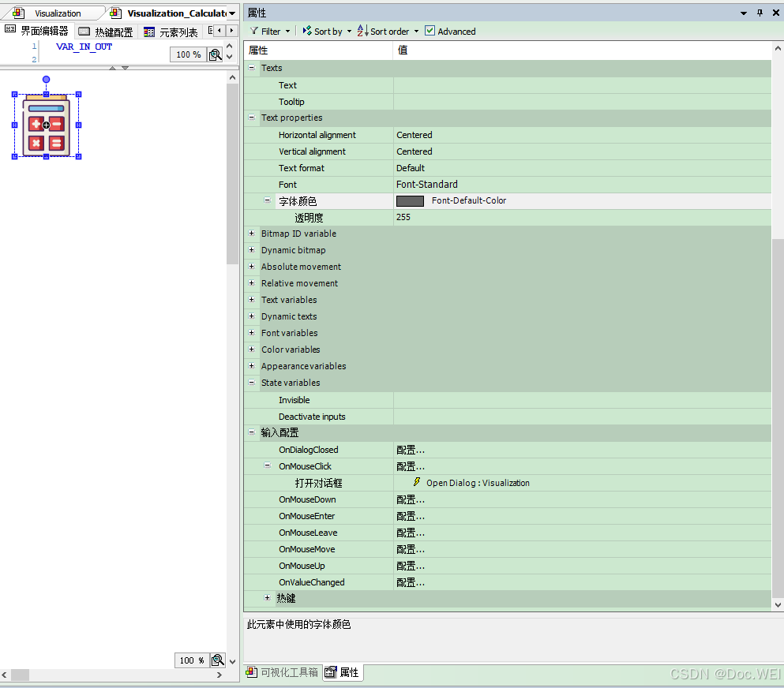The height and width of the screenshot is (688, 784).
Task: Click 配置... for OnMouseUp
Action: tap(411, 566)
